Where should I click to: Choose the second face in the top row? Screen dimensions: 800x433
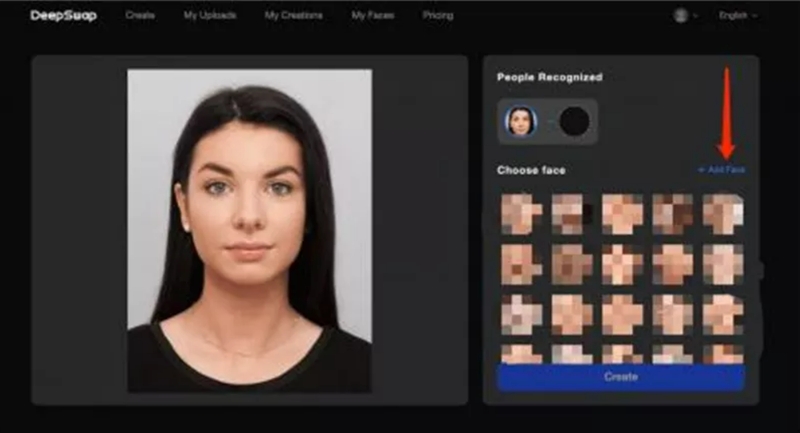tap(571, 214)
